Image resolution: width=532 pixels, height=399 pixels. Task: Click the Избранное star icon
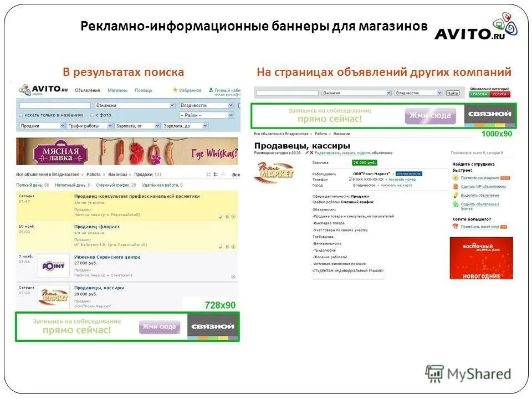(175, 90)
